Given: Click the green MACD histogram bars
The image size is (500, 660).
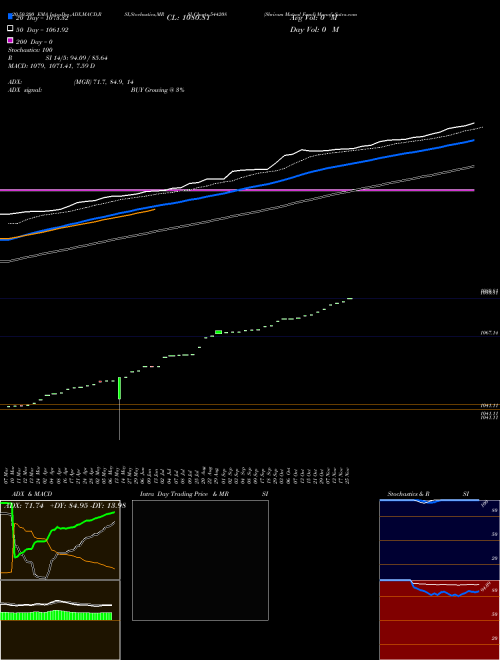Looking at the screenshot, I should tap(56, 615).
